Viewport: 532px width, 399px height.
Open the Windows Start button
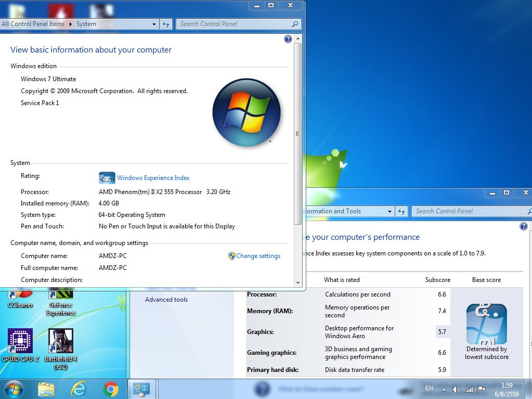coord(14,389)
